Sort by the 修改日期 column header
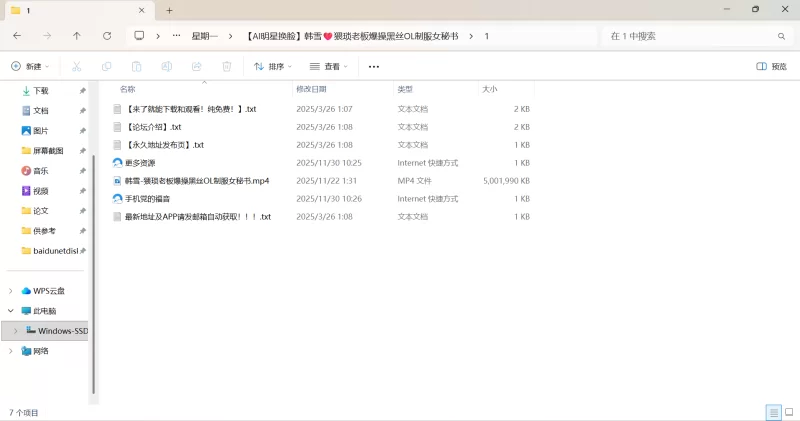 [x=311, y=89]
